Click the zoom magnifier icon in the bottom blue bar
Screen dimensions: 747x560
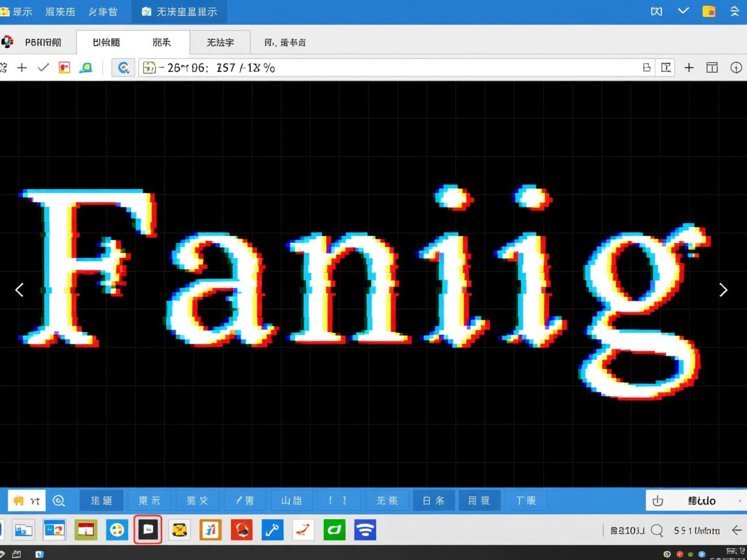pyautogui.click(x=59, y=500)
